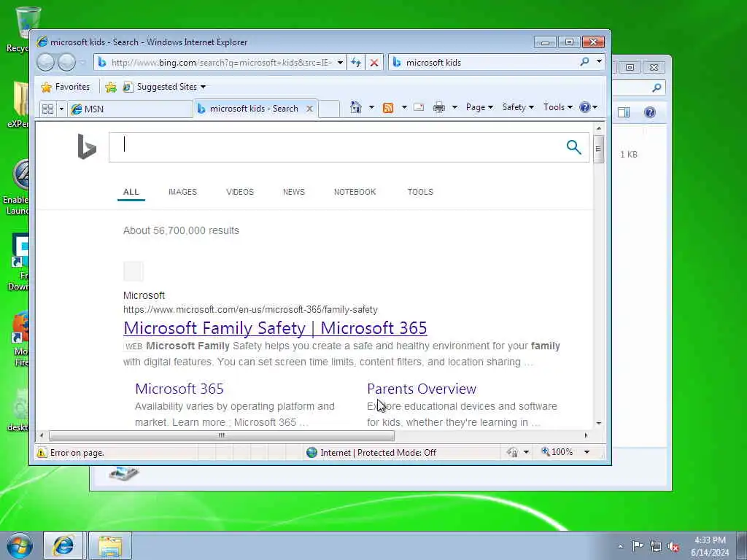Open the zoom level dropdown arrow
Screen dimensions: 747x560
587,452
